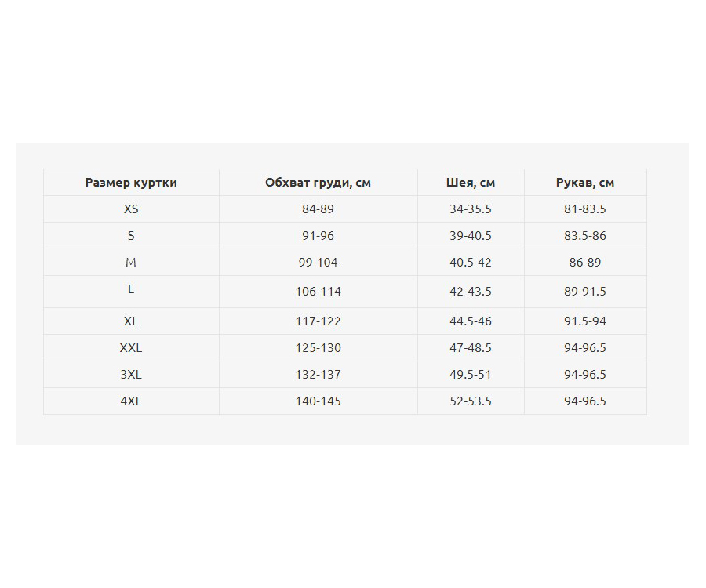706x588 pixels.
Task: Select the XXL size cell
Action: (x=131, y=348)
